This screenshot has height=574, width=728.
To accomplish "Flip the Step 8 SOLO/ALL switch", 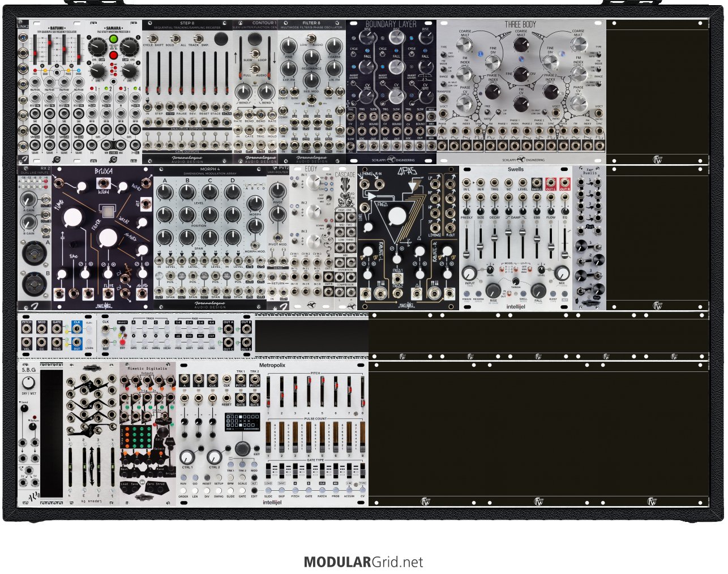I will [x=175, y=38].
